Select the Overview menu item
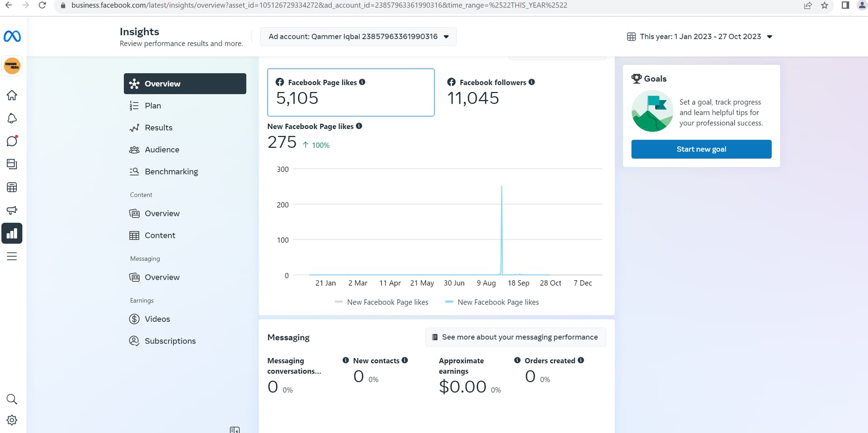The width and height of the screenshot is (868, 433). [x=185, y=84]
